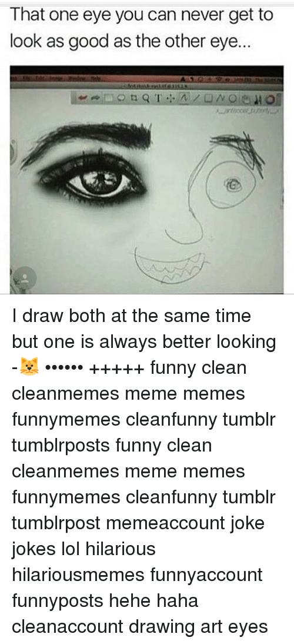Viewport: 294px width, 644px height.
Task: Activate the magnifier zoom tool
Action: pyautogui.click(x=146, y=98)
